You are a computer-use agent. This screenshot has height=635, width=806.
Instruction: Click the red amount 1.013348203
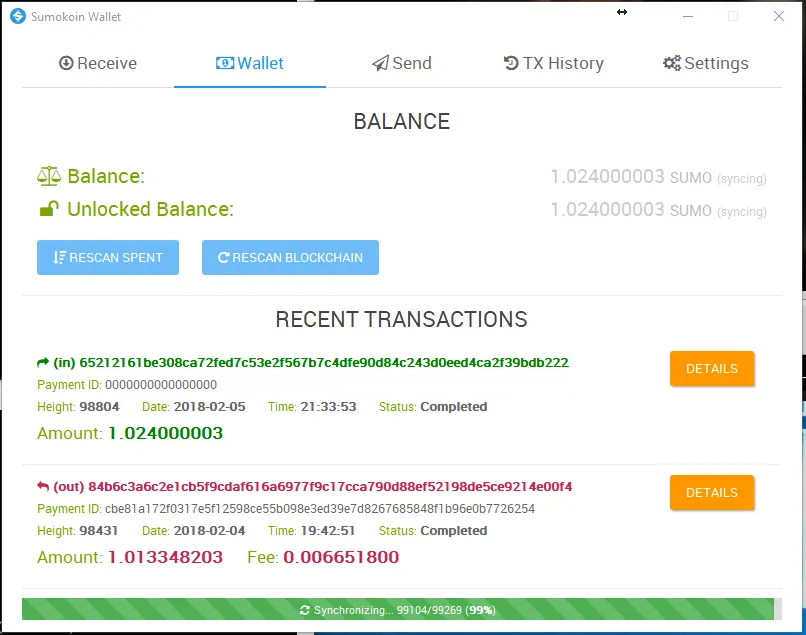coord(166,557)
